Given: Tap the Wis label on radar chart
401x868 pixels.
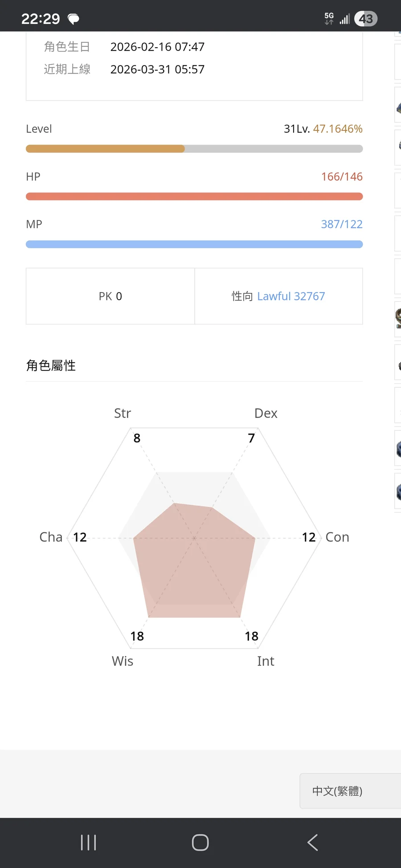Looking at the screenshot, I should coord(123,661).
